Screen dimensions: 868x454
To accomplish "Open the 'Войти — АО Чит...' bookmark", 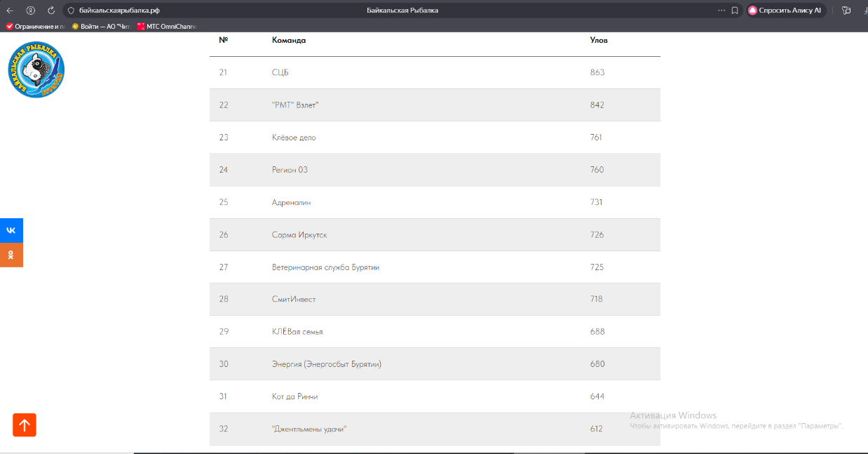I will (x=101, y=26).
